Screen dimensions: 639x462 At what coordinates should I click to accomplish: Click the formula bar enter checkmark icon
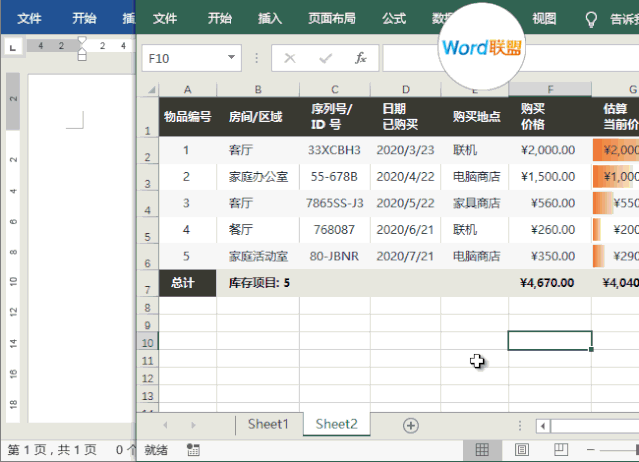(325, 59)
